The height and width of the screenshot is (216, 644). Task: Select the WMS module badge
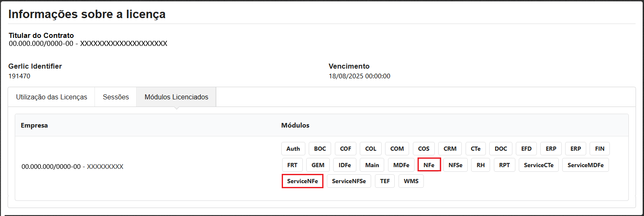click(x=411, y=181)
